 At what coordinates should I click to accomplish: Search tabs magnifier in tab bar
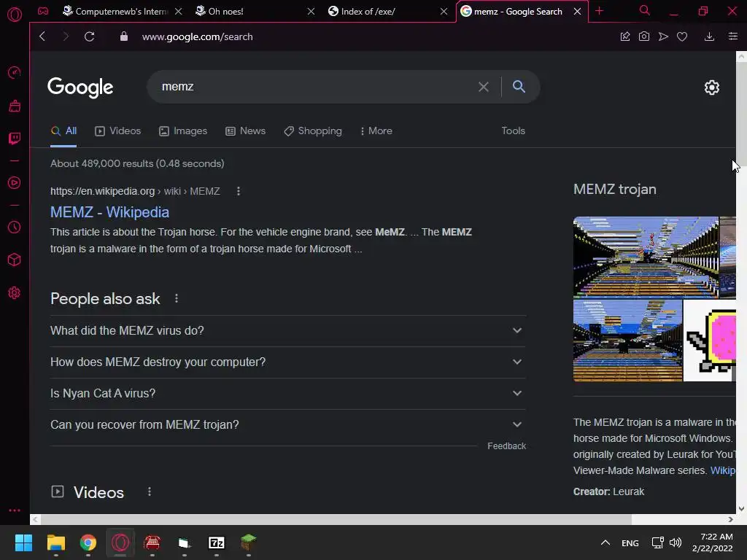pyautogui.click(x=645, y=10)
